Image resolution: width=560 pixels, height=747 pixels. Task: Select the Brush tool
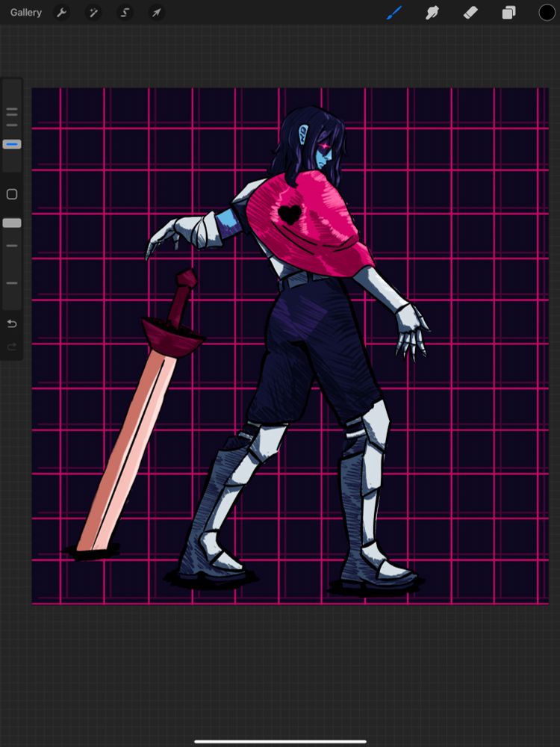pyautogui.click(x=393, y=13)
